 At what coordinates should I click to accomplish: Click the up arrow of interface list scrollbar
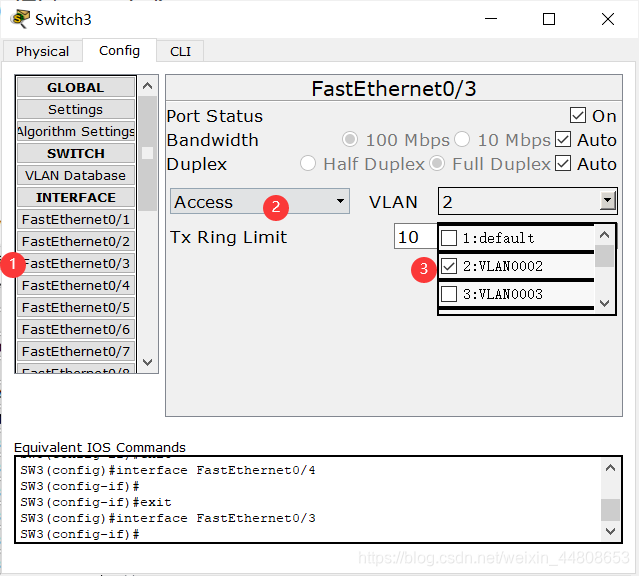tap(148, 86)
